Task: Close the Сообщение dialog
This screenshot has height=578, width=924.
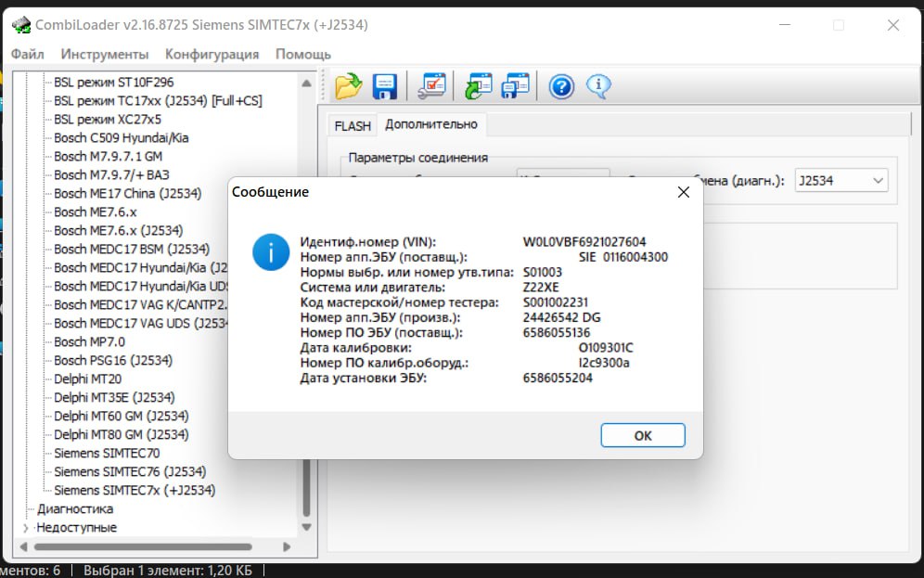Action: (683, 192)
